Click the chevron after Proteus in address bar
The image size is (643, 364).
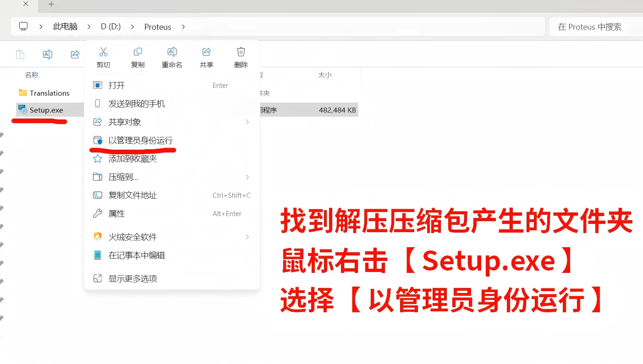(183, 27)
